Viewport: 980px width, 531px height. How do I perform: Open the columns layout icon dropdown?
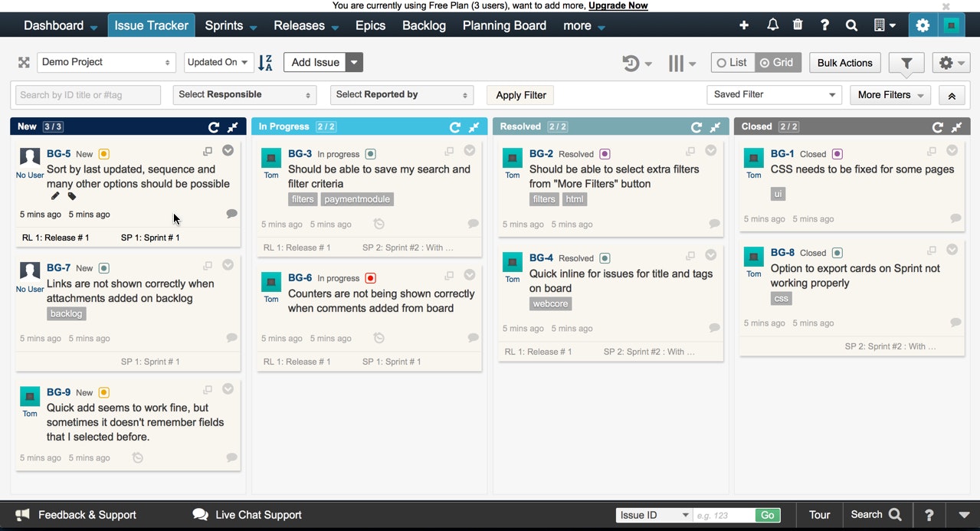pyautogui.click(x=681, y=63)
